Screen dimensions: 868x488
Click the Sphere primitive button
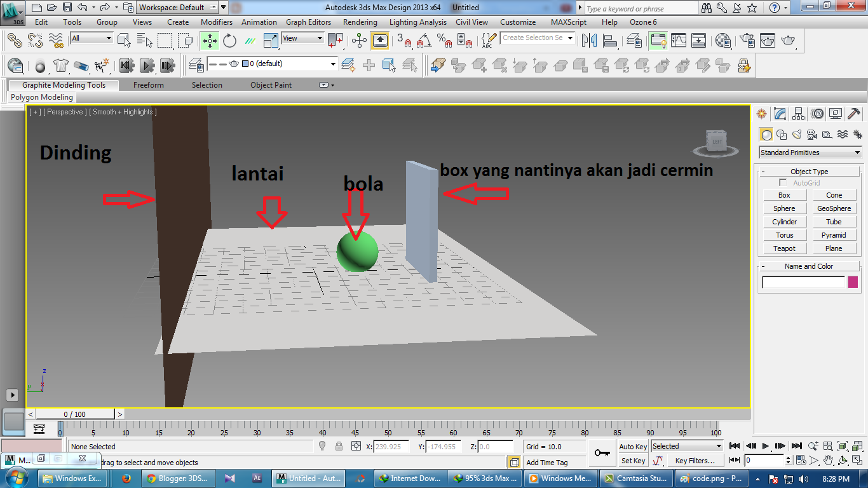(784, 208)
